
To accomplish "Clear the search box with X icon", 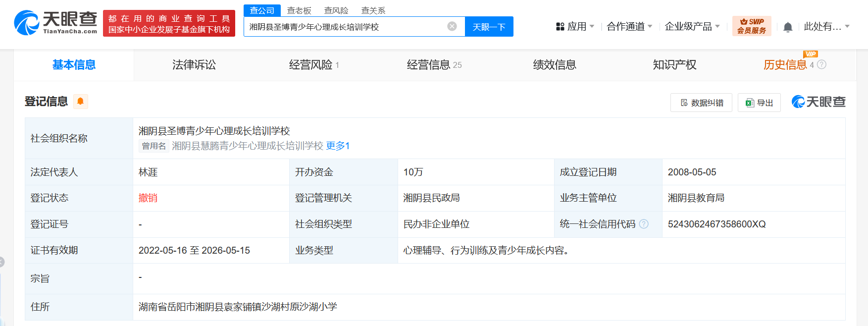I will point(452,26).
